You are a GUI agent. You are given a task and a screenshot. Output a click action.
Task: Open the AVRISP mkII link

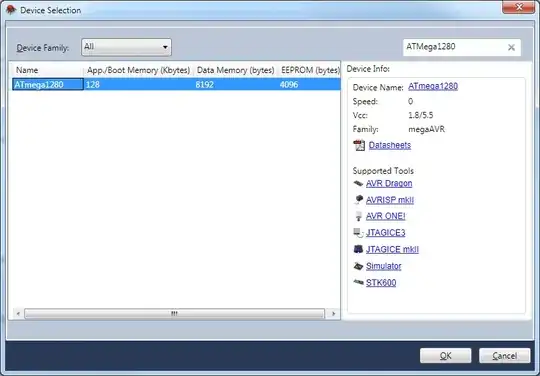pos(390,200)
